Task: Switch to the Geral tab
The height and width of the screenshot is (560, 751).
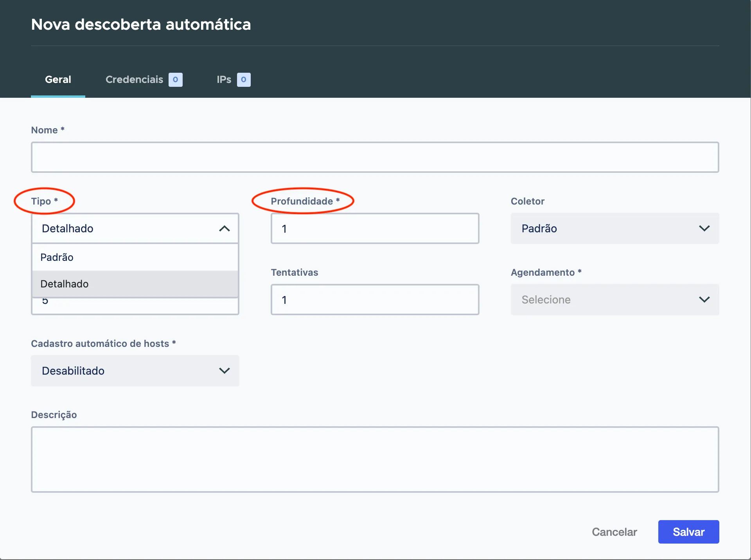Action: click(58, 79)
